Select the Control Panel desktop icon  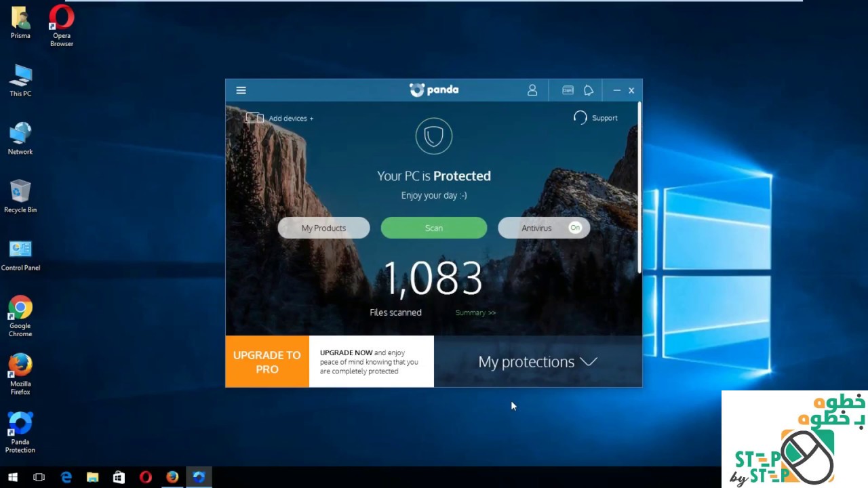coord(20,255)
